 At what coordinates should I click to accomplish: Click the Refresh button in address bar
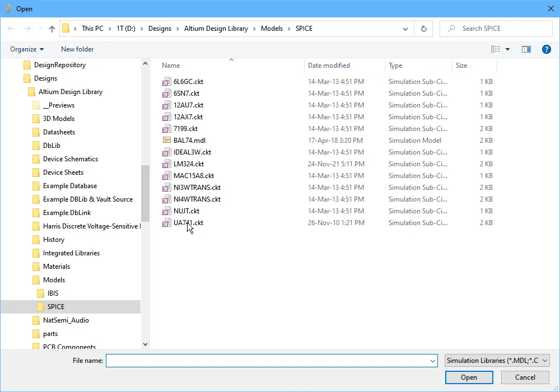click(423, 29)
